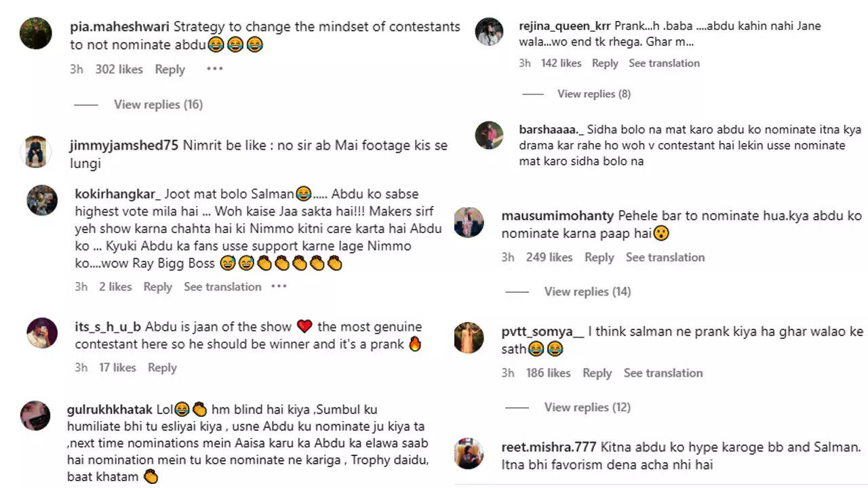Open more options on pia.maheshwari's comment
This screenshot has width=868, height=488.
(214, 68)
